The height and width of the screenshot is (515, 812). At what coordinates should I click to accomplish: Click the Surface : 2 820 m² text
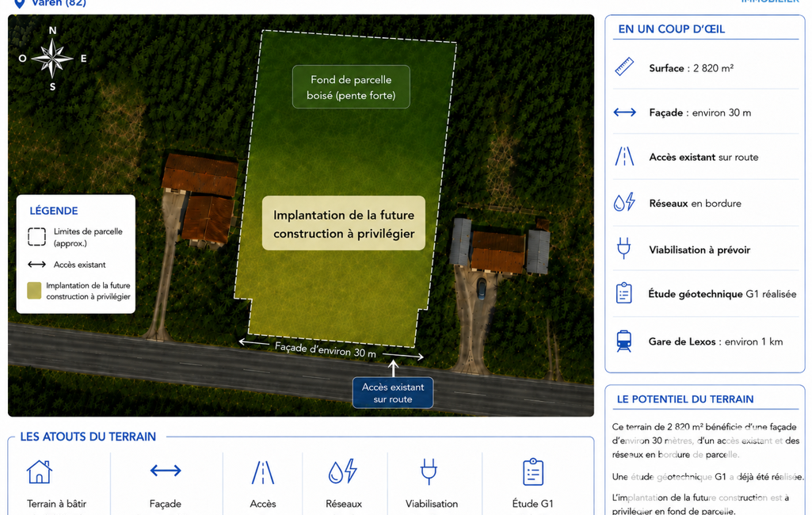(692, 68)
